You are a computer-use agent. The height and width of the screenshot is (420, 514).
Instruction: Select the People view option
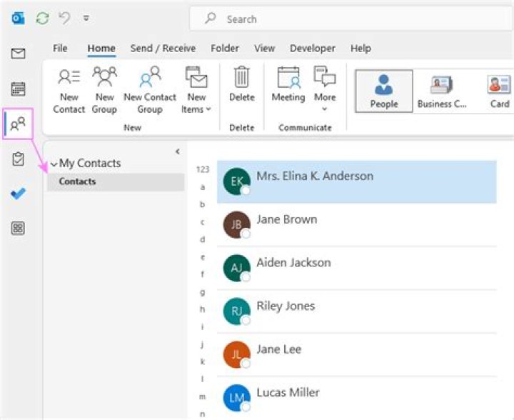click(x=383, y=91)
